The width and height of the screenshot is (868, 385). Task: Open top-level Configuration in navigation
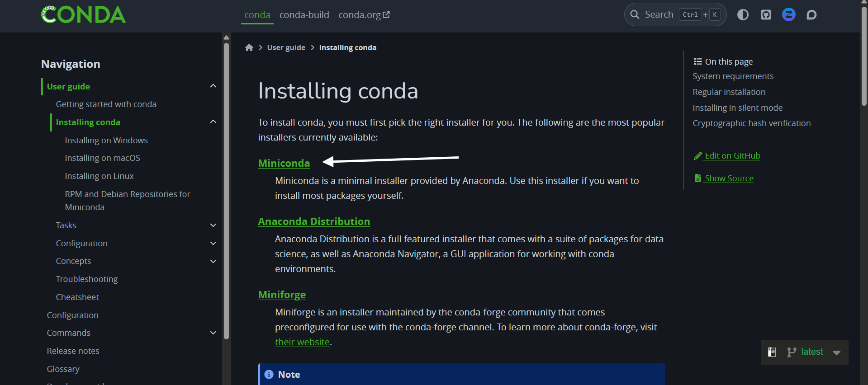tap(73, 315)
